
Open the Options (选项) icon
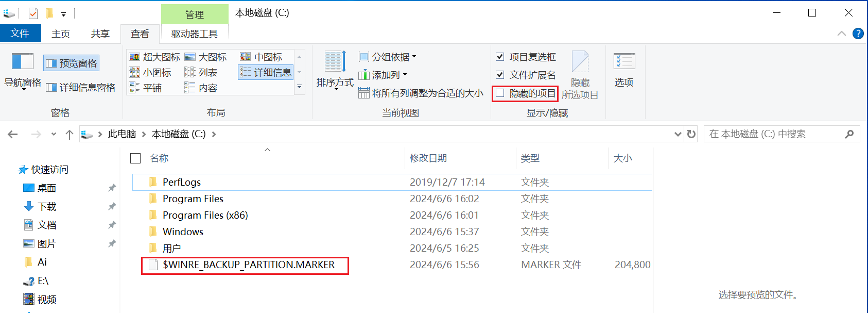(x=624, y=63)
